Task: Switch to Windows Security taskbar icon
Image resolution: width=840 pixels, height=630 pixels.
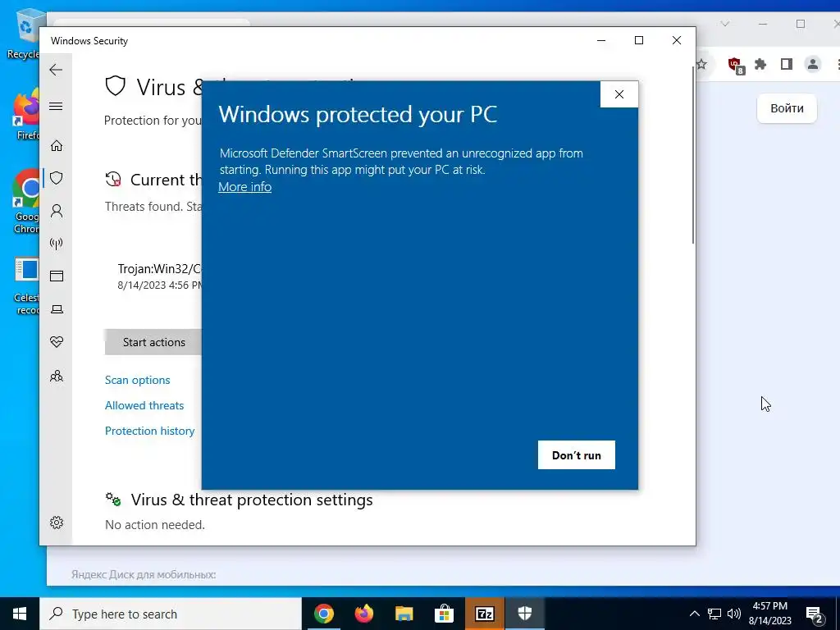Action: click(524, 614)
